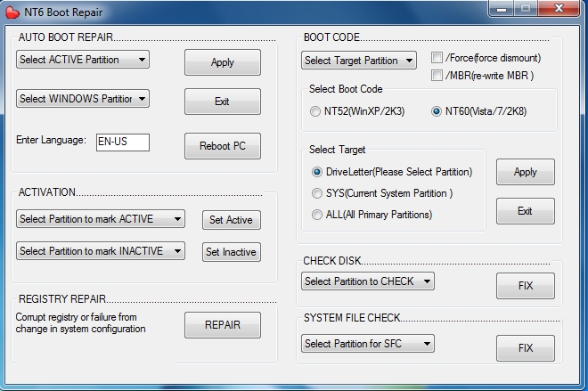This screenshot has height=391, width=588.
Task: Click the registry REPAIR button
Action: coord(223,325)
